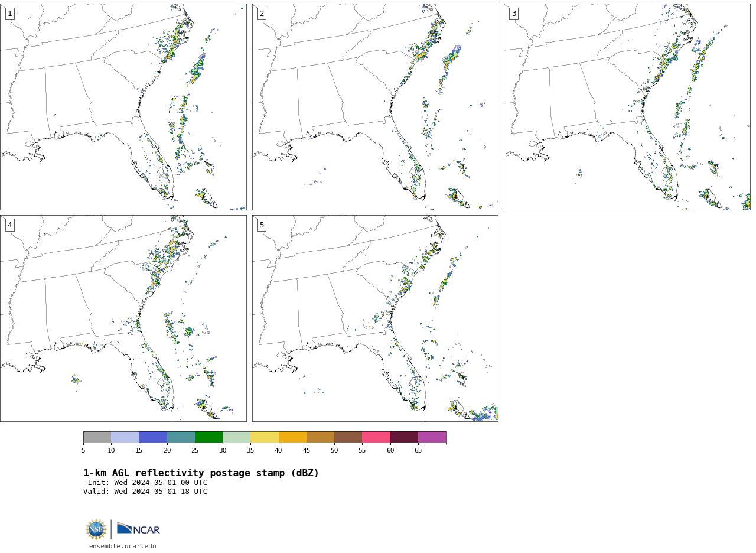Screen dimensions: 756x553
Task: Click the teal 20-25 dBZ swatch
Action: click(x=181, y=437)
